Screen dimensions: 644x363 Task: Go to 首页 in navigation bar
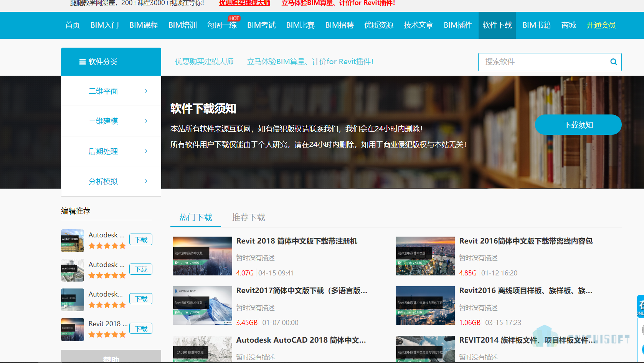[73, 25]
